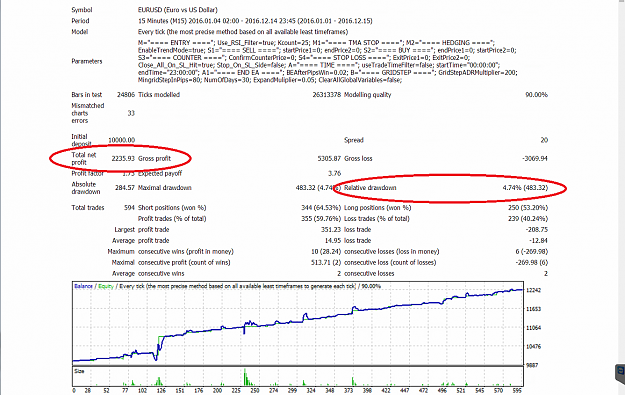Click the Gross profit value 5305.87

tap(329, 159)
